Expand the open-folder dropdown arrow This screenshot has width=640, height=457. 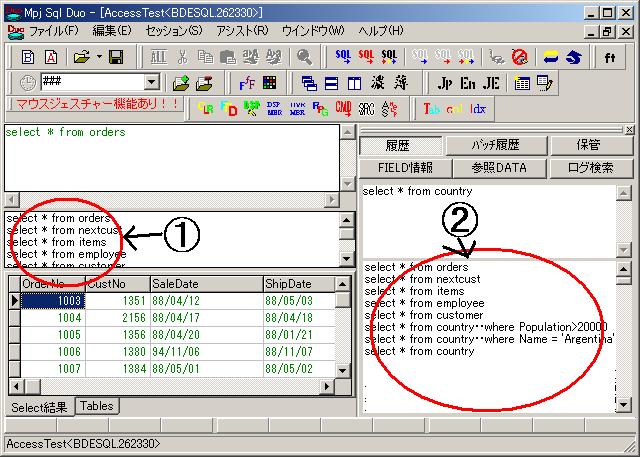tap(99, 57)
